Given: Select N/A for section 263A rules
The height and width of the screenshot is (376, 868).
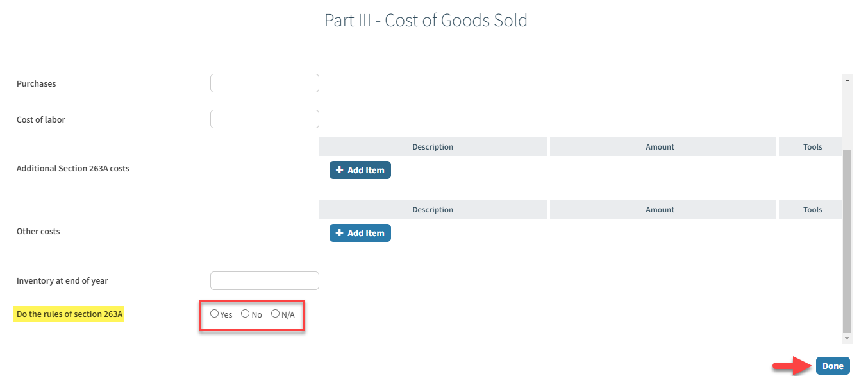Looking at the screenshot, I should point(275,314).
